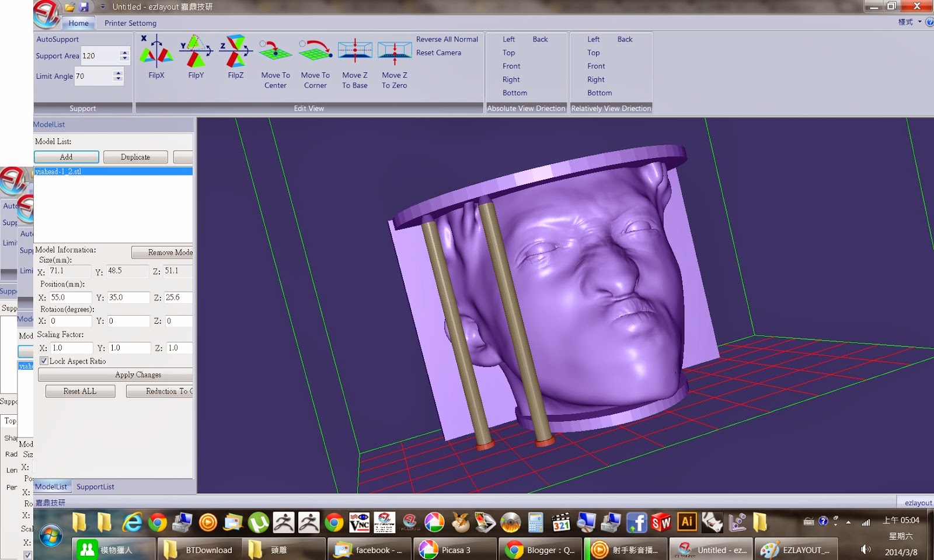Click the Rotation X input field
Screen dimensions: 934x560
click(x=70, y=321)
